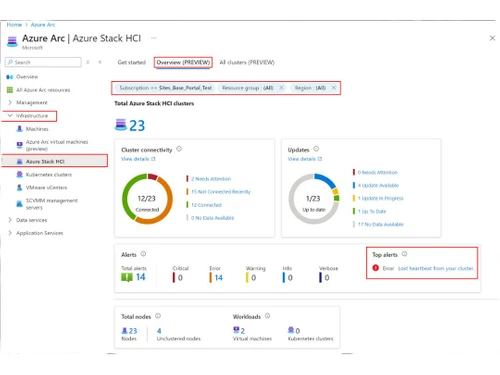The width and height of the screenshot is (500, 375).
Task: Collapse the sidebar with the chevron button
Action: tap(100, 62)
